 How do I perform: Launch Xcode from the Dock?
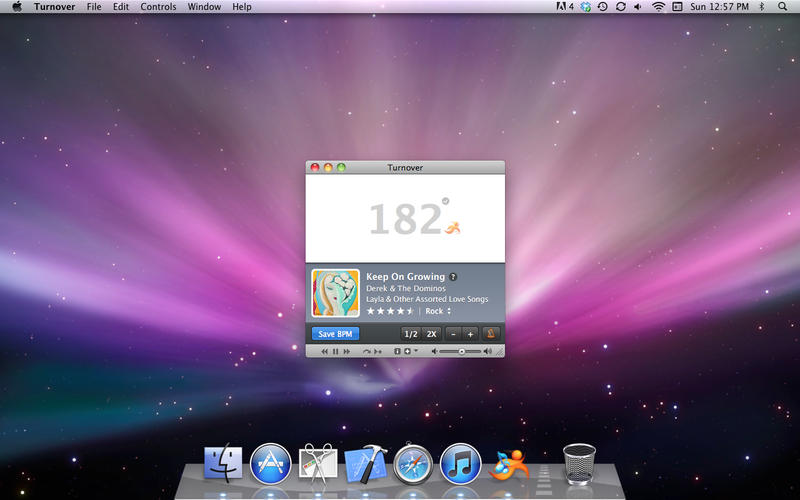coord(365,464)
